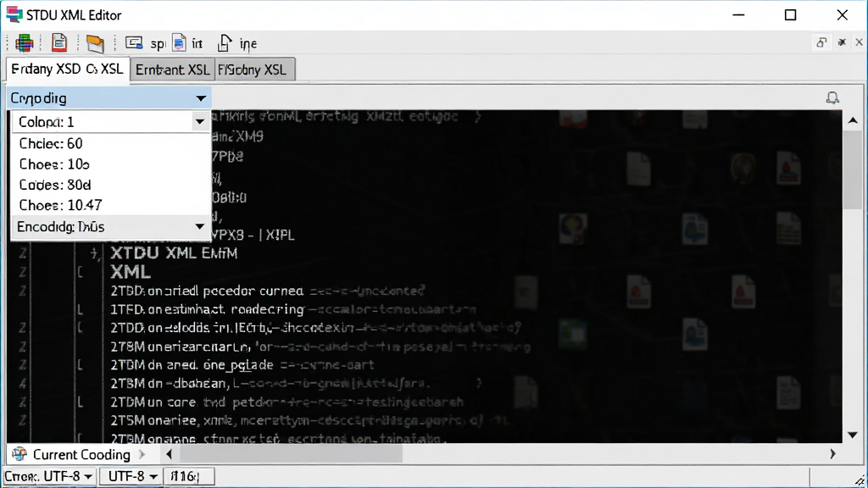Click the line starting '2TDM un core tnd'

[x=287, y=402]
